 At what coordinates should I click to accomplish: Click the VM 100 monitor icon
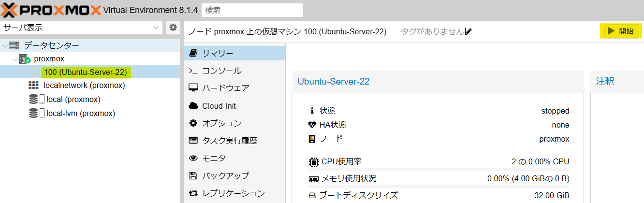[34, 72]
